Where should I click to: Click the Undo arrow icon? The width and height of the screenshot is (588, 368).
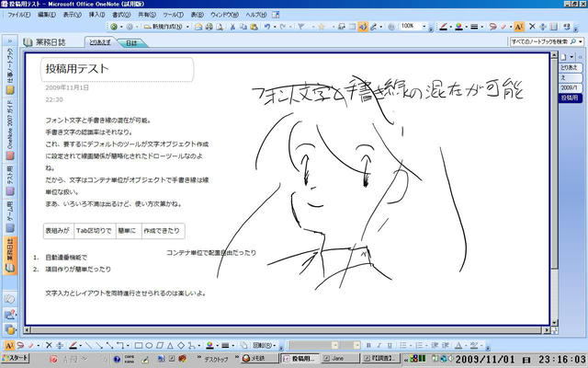[x=267, y=27]
